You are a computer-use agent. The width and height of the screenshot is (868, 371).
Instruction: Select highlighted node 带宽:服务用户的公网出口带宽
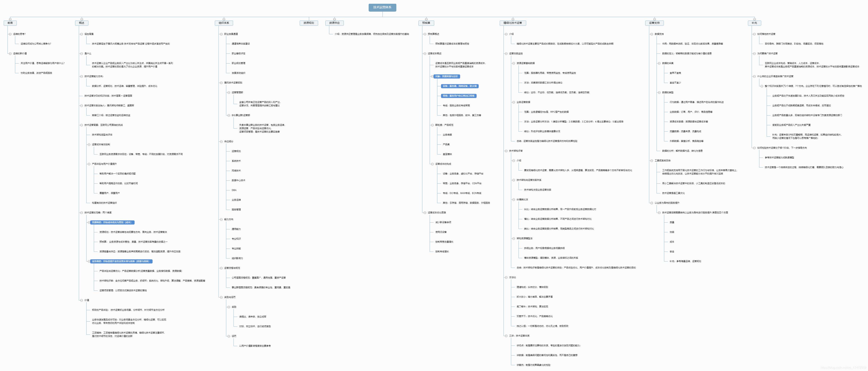(x=459, y=96)
